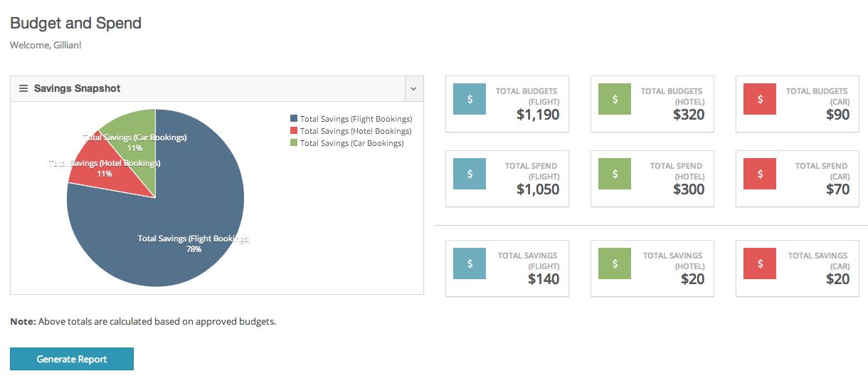Click the Generate Report button
The image size is (868, 376).
pyautogui.click(x=72, y=359)
